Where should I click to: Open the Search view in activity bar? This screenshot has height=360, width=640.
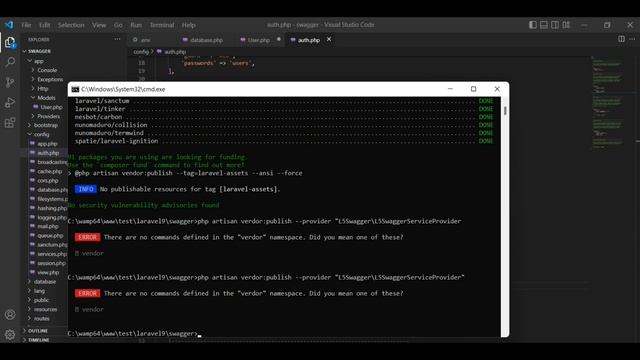click(x=10, y=62)
